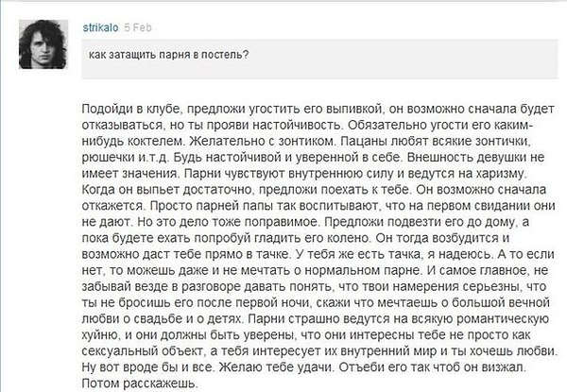Click the words "рюшечки и.т.д."
Image resolution: width=567 pixels, height=392 pixels.
(125, 158)
